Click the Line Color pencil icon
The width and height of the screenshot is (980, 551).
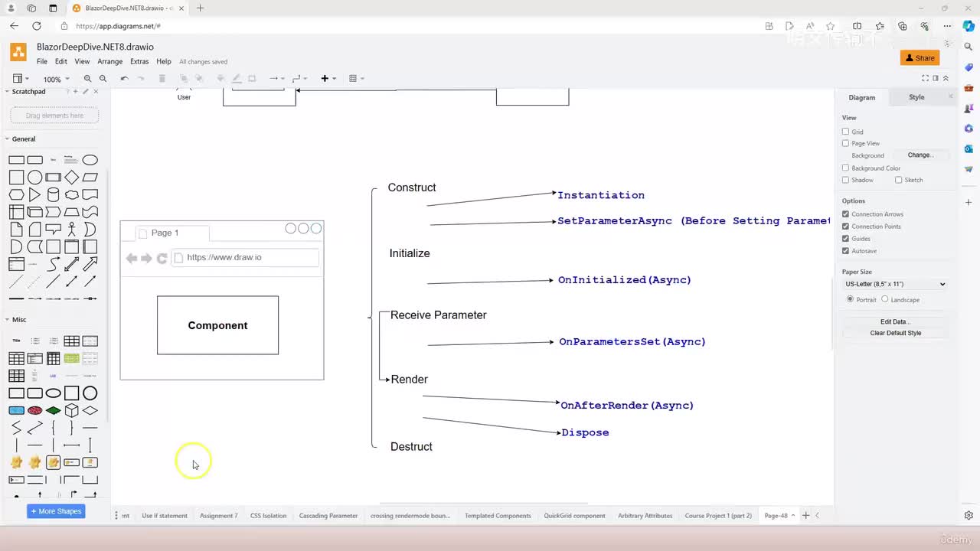[x=236, y=79]
